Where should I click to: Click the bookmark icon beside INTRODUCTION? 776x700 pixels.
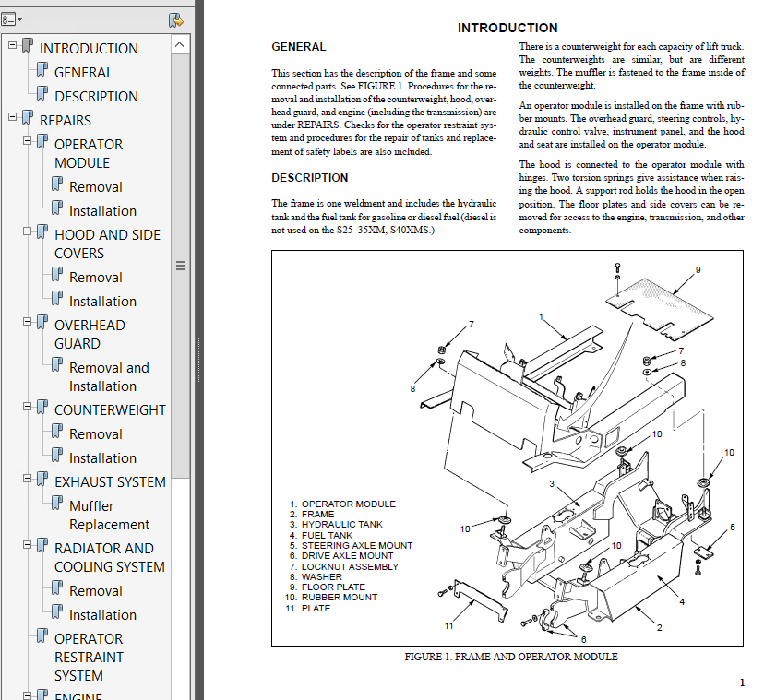(x=28, y=46)
